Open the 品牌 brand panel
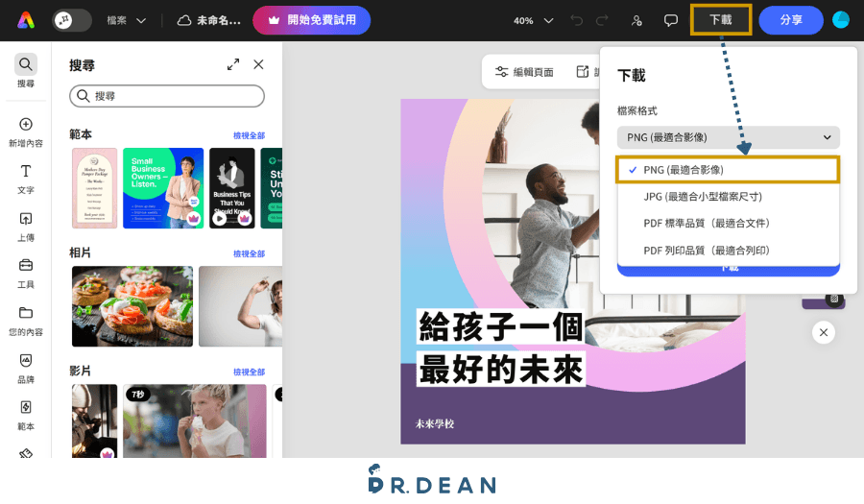The width and height of the screenshot is (864, 504). click(26, 369)
